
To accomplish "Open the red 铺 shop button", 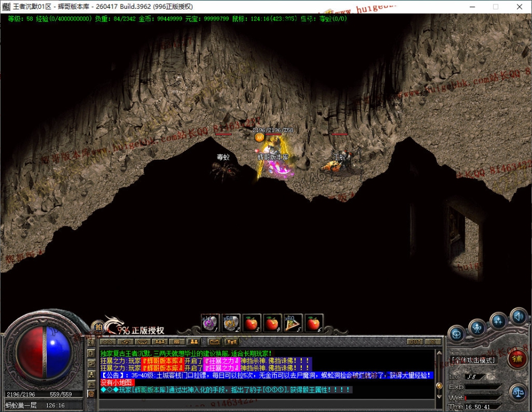I will coord(517,359).
